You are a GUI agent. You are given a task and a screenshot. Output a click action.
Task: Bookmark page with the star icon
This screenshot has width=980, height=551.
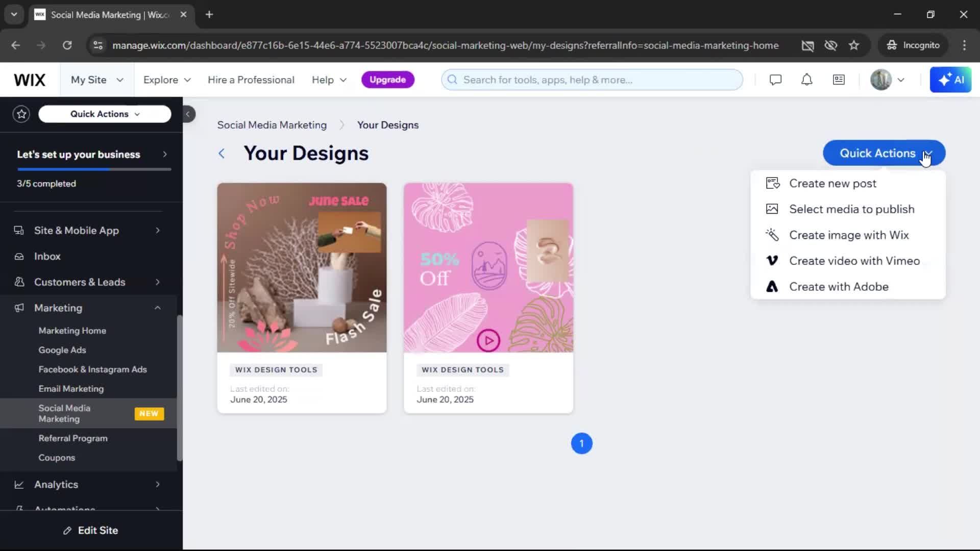click(x=854, y=45)
